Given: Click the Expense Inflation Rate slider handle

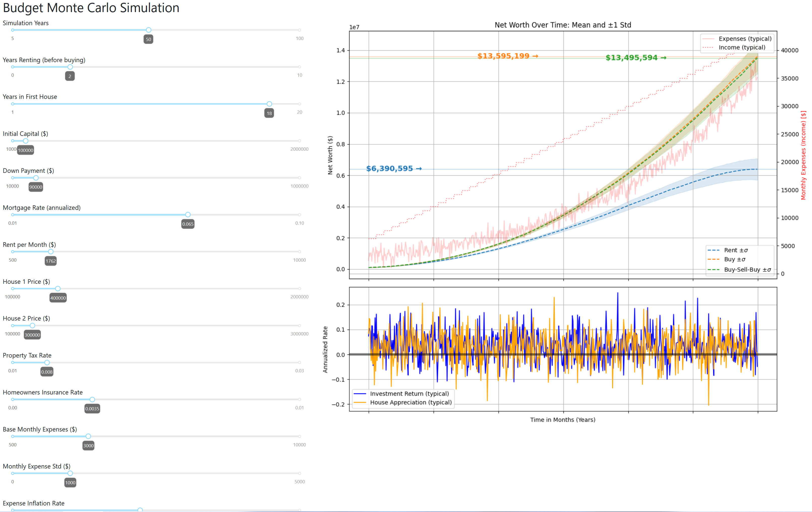Looking at the screenshot, I should pos(140,510).
